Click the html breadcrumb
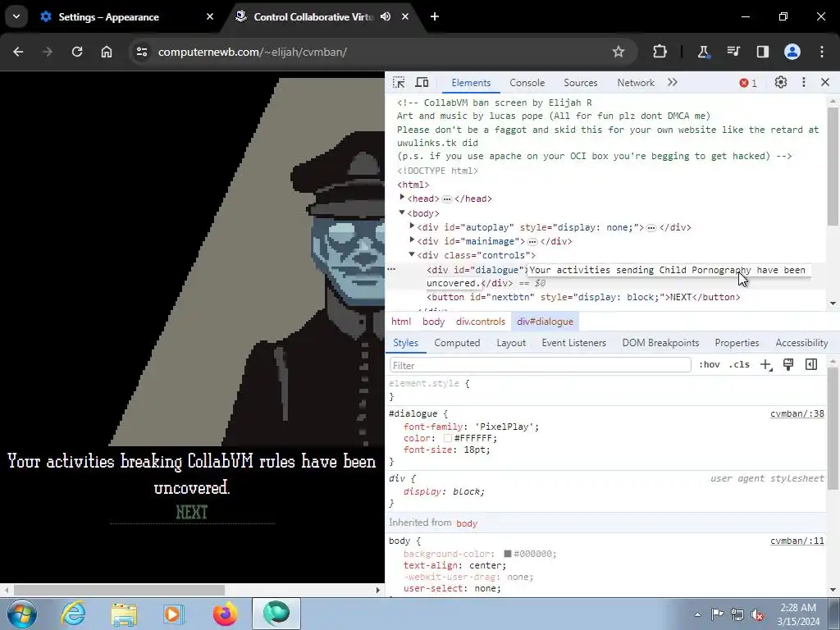Image resolution: width=840 pixels, height=630 pixels. click(x=401, y=322)
